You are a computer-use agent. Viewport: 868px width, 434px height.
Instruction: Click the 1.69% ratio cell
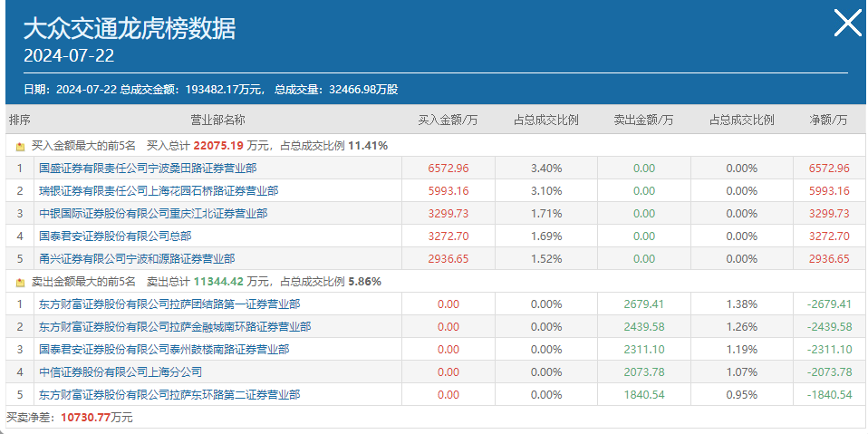click(x=546, y=236)
